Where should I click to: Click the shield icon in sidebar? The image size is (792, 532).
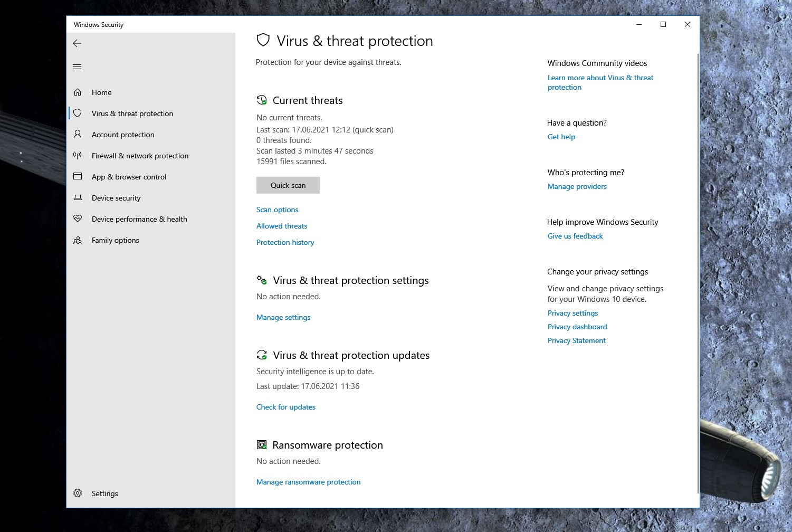pos(78,113)
